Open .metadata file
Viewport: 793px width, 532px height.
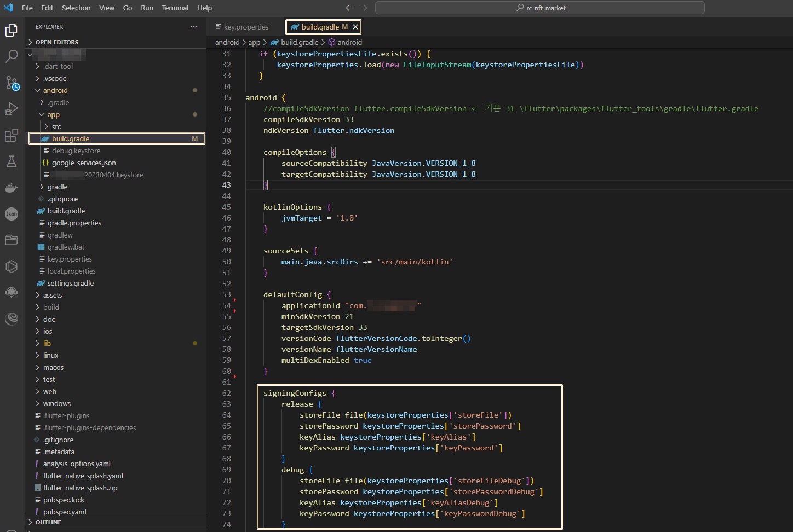[x=59, y=452]
